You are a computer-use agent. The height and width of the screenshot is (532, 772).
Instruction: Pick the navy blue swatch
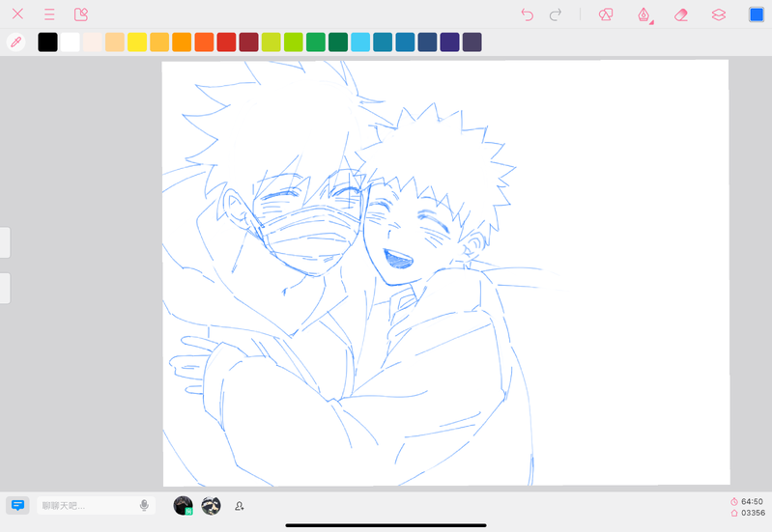click(427, 42)
